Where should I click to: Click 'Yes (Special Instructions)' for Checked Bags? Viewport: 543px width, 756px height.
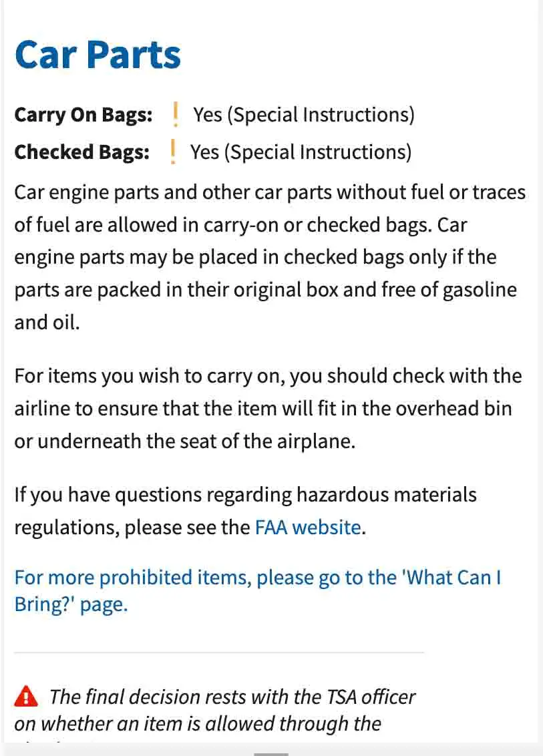(301, 152)
